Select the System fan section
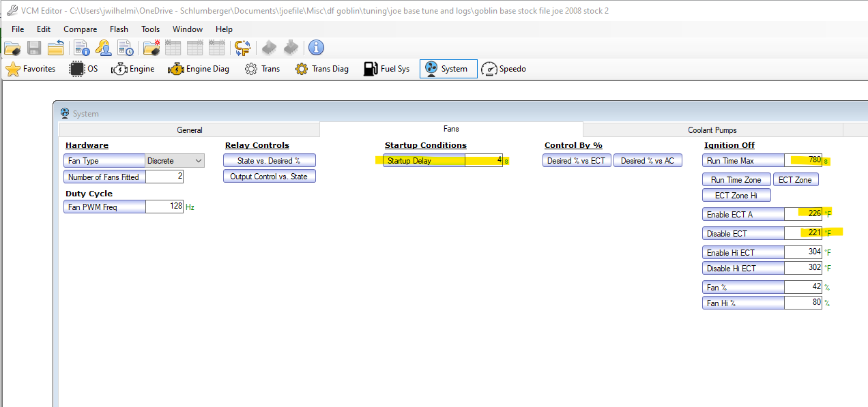 click(448, 69)
